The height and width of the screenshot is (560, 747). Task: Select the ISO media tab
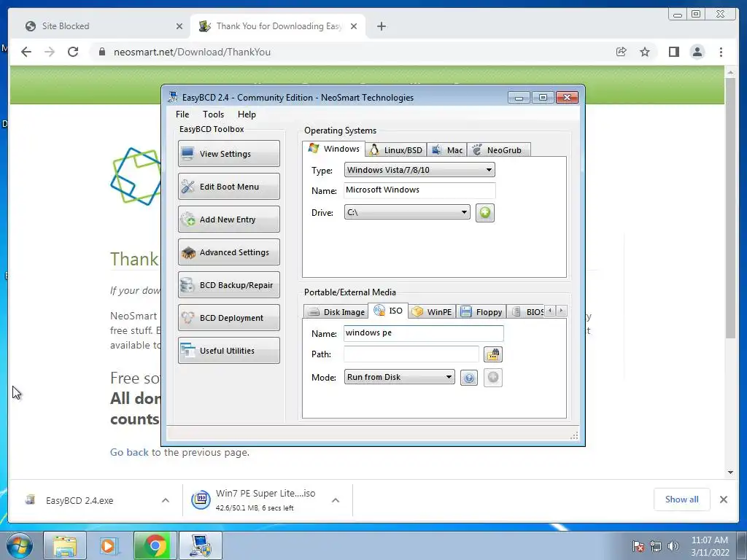click(x=388, y=311)
